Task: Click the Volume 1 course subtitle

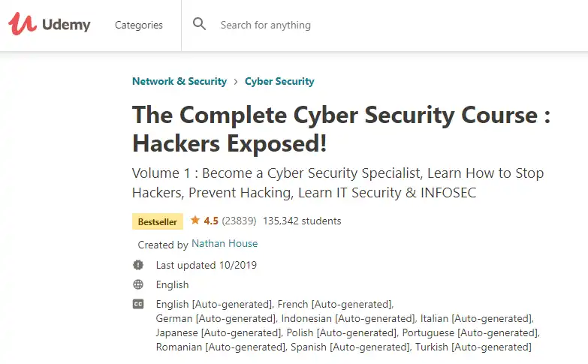Action: (x=337, y=182)
